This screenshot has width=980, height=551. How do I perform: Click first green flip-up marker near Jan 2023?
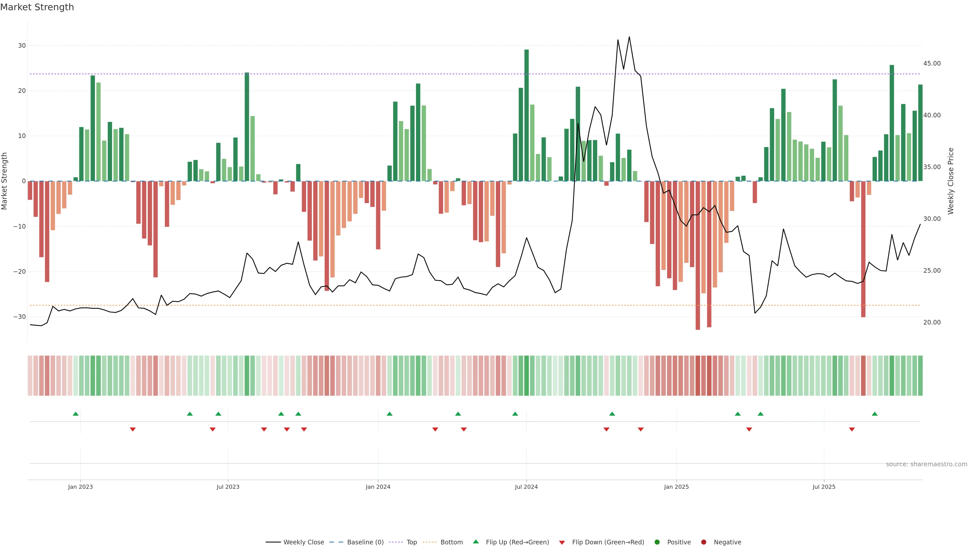(76, 414)
